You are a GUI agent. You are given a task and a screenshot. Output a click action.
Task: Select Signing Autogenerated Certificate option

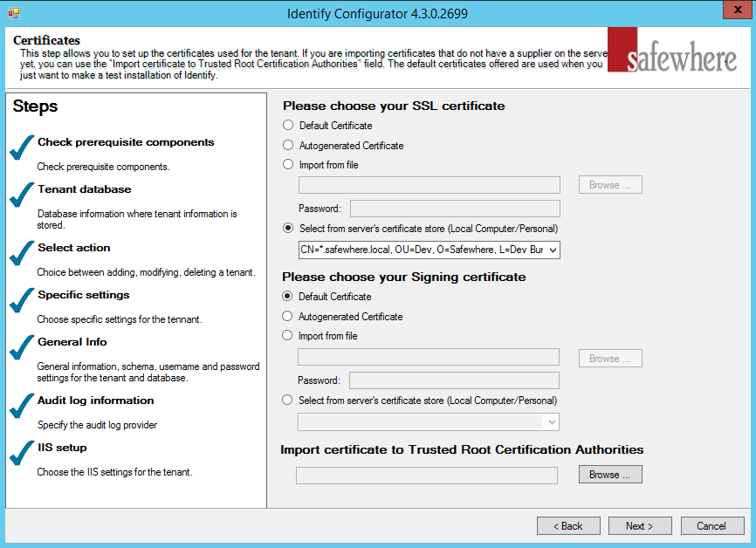click(x=287, y=316)
